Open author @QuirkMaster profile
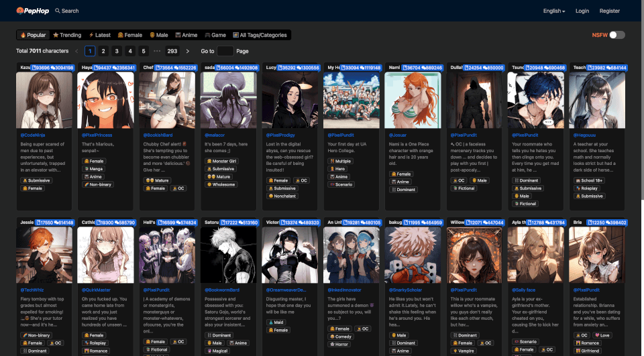This screenshot has width=644, height=356. click(x=96, y=290)
